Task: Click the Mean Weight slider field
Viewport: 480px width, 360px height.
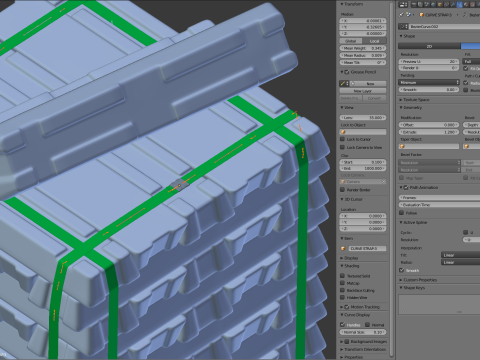Action: tap(363, 48)
